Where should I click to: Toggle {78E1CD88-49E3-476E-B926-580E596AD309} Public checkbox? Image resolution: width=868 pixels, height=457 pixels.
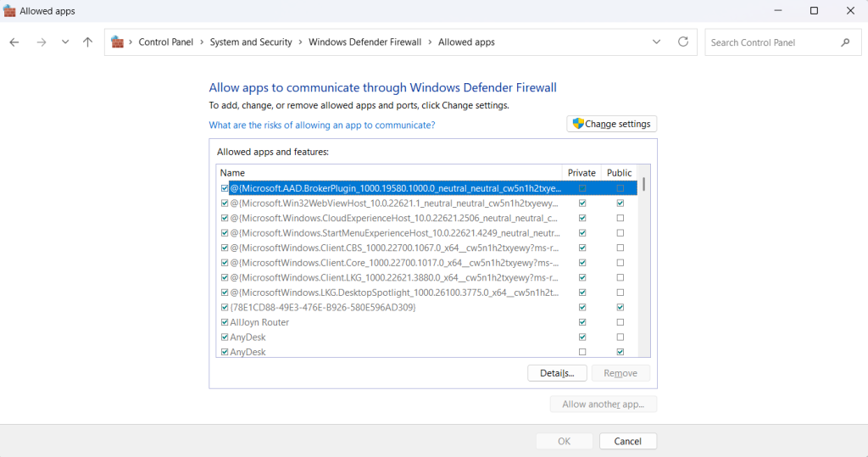(x=620, y=308)
